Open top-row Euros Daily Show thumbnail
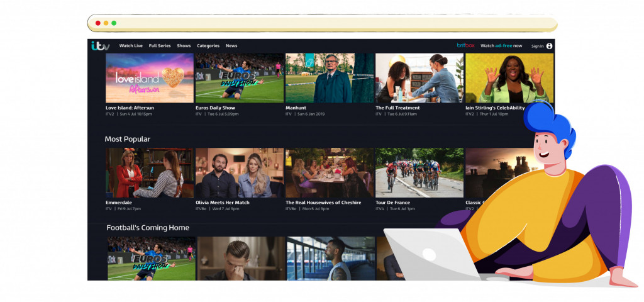This screenshot has height=302, width=644. (x=240, y=77)
